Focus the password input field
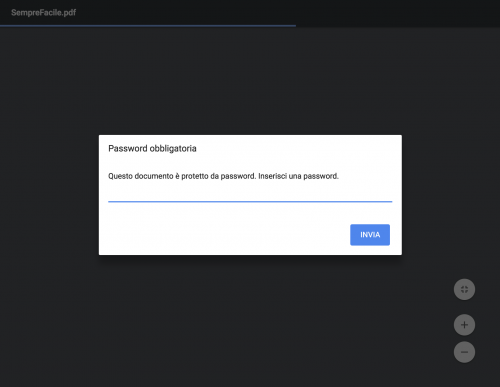The image size is (500, 387). point(250,195)
